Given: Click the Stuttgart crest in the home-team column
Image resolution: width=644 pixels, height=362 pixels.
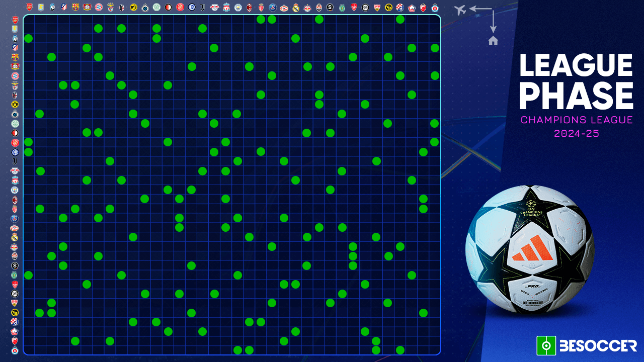Looking at the screenshot, I should [x=15, y=303].
